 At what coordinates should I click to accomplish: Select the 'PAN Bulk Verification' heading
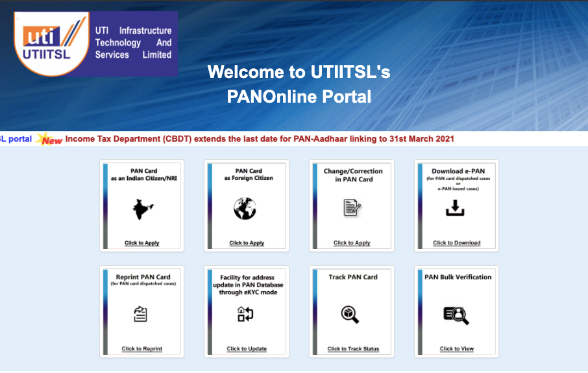[458, 277]
